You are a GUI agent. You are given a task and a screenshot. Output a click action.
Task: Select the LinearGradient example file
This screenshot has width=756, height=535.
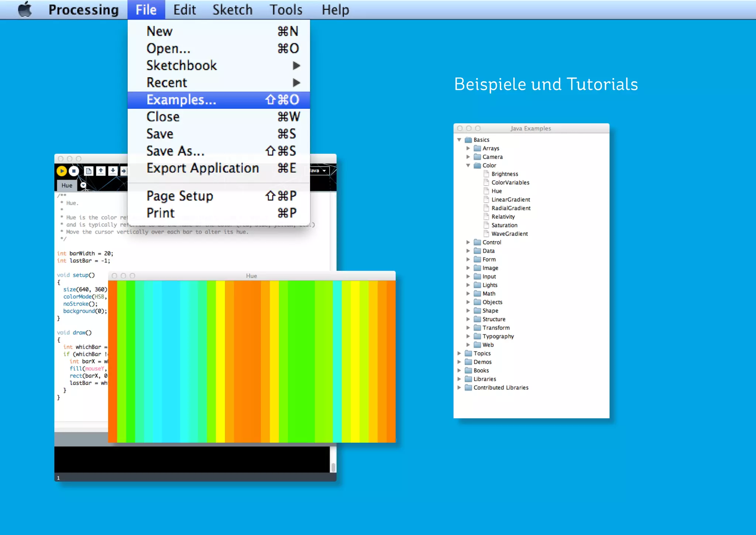click(x=506, y=200)
